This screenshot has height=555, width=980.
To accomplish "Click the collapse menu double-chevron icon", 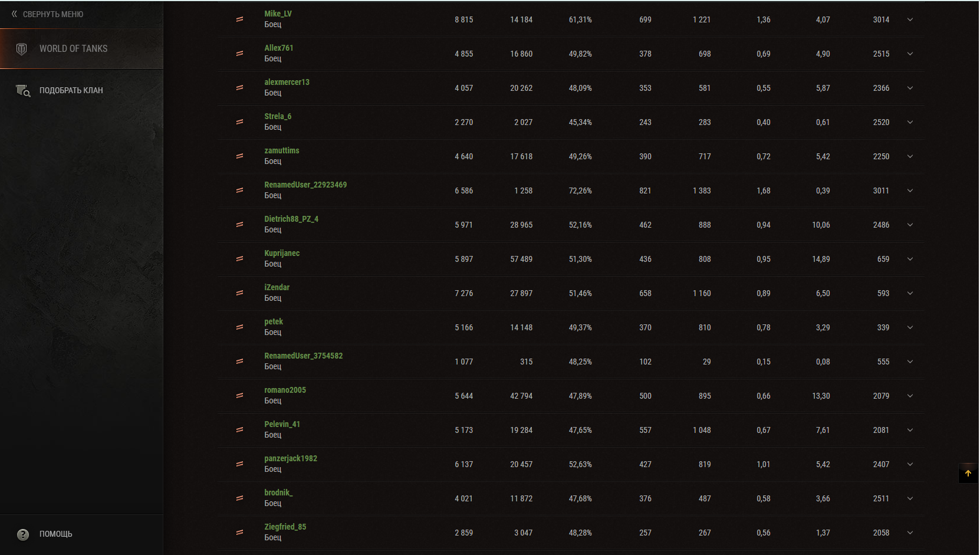I will 14,14.
